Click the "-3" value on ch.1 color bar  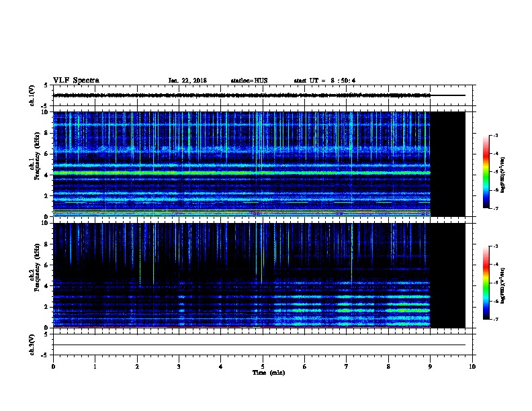click(x=495, y=135)
